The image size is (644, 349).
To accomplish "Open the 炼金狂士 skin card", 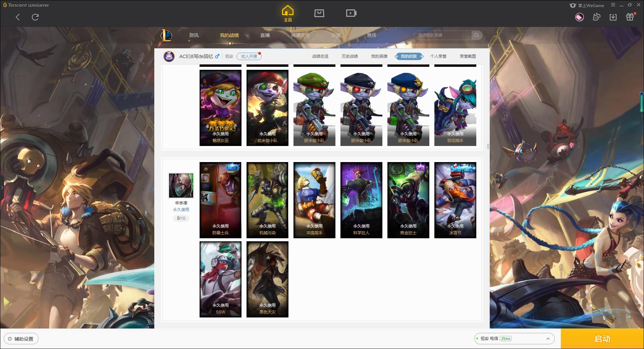I will click(408, 200).
